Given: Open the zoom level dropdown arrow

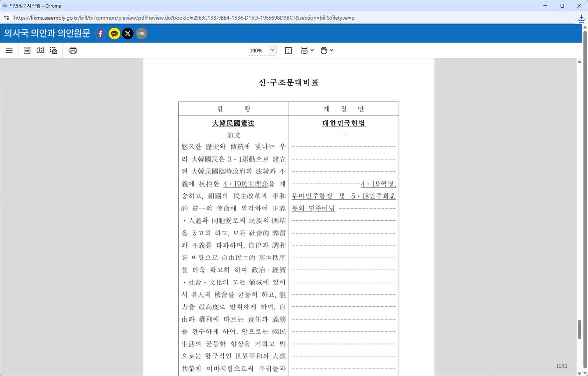Looking at the screenshot, I should point(273,50).
